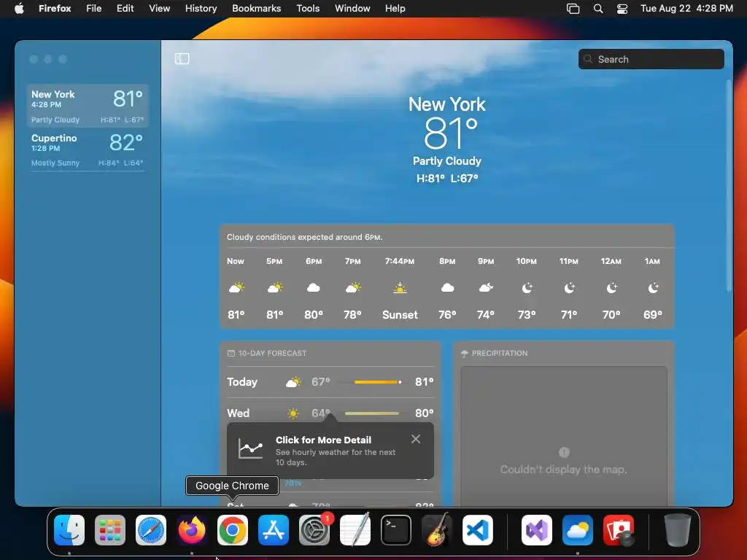Screen dimensions: 747x560
Task: Open App Store from the Dock
Action: pos(274,530)
